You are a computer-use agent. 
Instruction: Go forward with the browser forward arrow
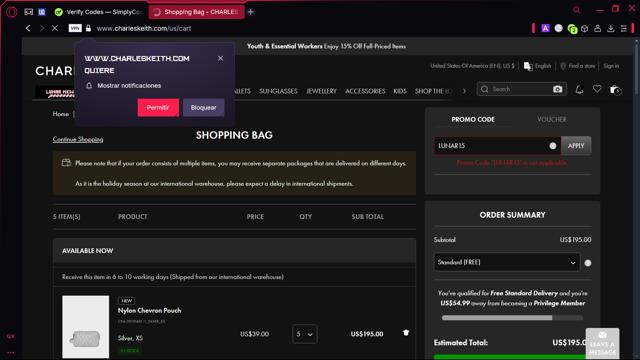point(41,28)
